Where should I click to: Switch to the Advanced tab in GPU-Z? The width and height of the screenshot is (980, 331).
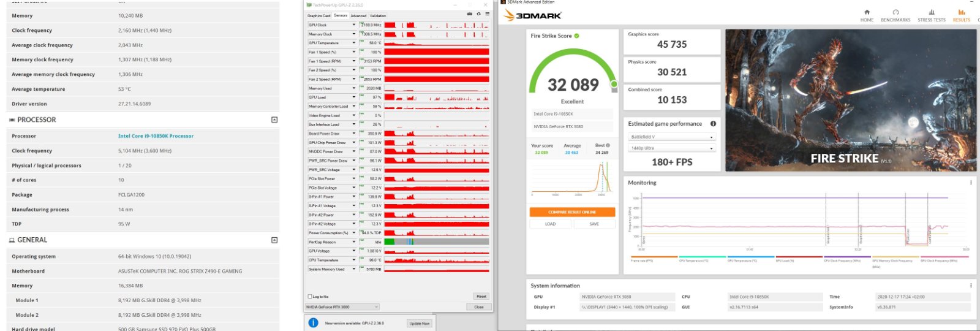pyautogui.click(x=358, y=16)
